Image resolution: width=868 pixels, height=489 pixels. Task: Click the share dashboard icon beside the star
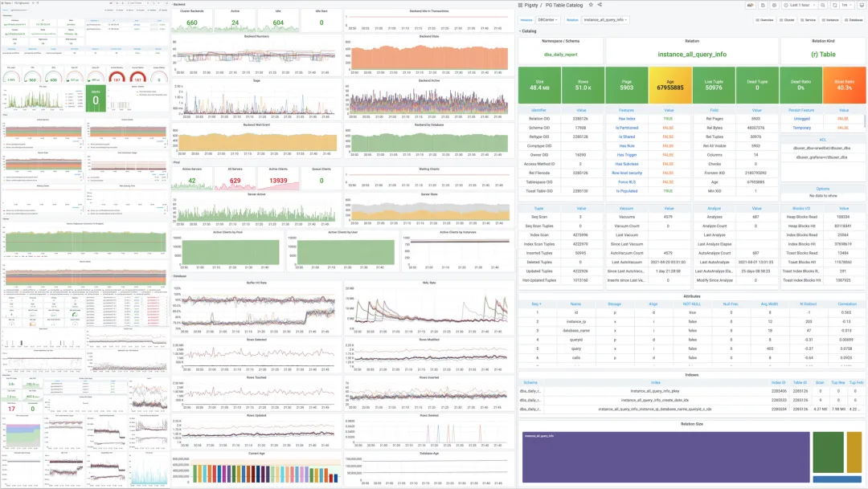pos(600,5)
